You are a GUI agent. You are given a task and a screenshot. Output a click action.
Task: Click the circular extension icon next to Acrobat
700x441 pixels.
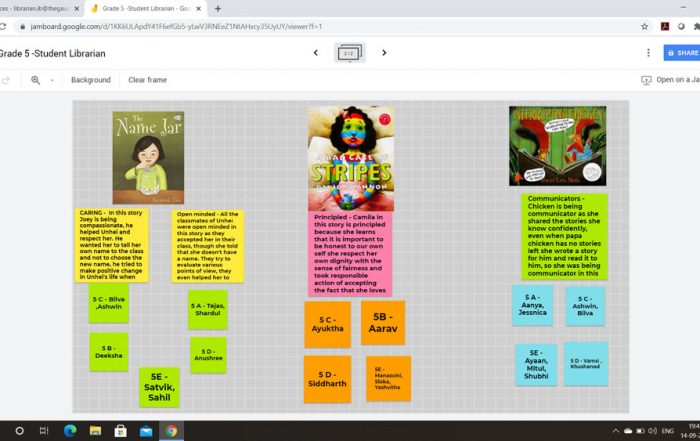681,26
